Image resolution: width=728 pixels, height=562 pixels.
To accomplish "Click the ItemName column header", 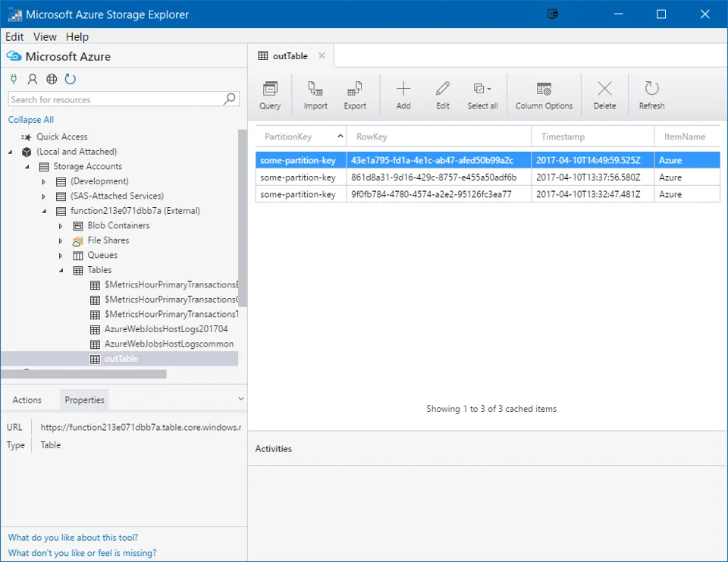I will click(687, 137).
